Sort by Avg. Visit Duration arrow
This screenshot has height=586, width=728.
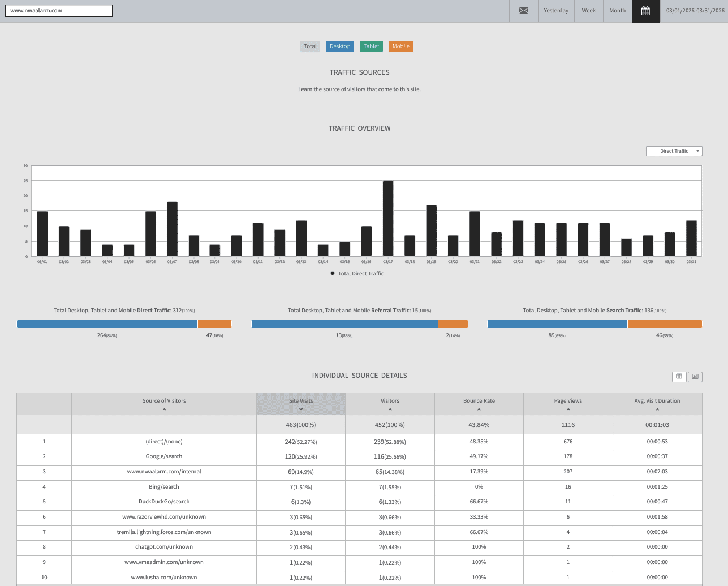point(657,409)
